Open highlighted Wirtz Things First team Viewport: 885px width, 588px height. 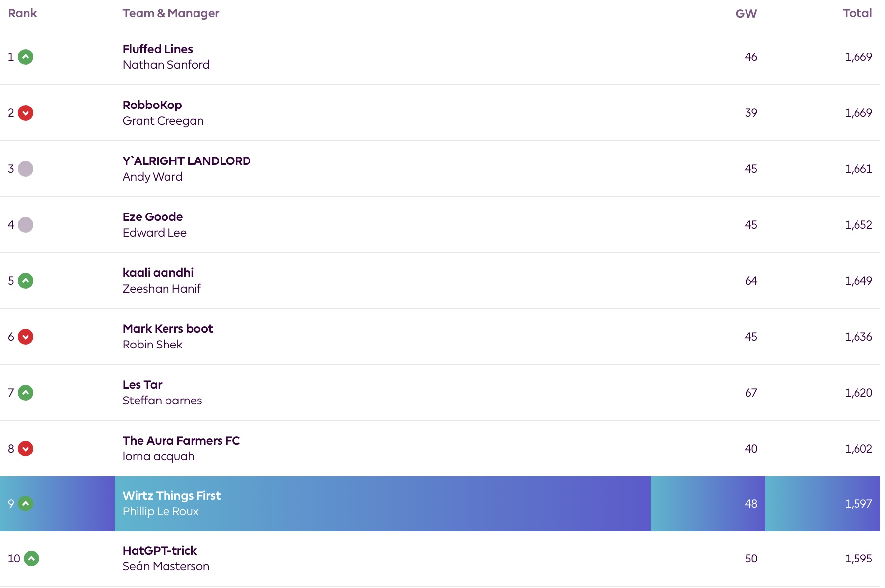(171, 496)
